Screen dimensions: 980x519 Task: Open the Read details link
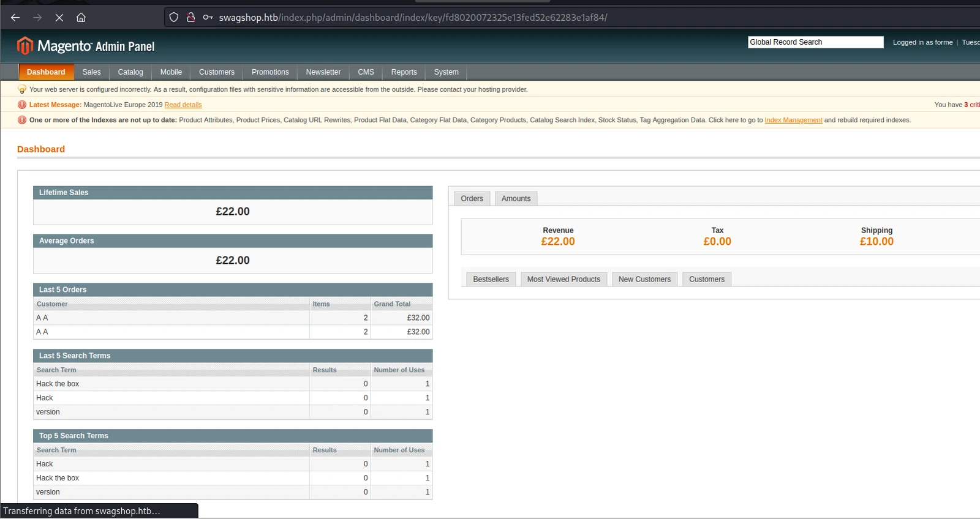(183, 105)
